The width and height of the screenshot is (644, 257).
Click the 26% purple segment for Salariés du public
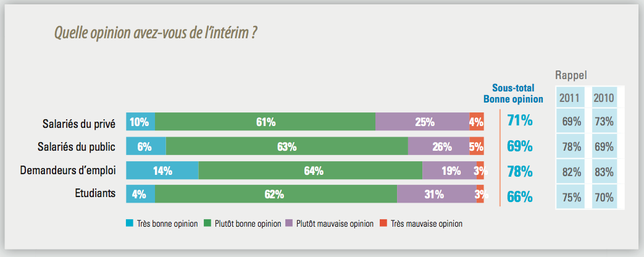[438, 146]
